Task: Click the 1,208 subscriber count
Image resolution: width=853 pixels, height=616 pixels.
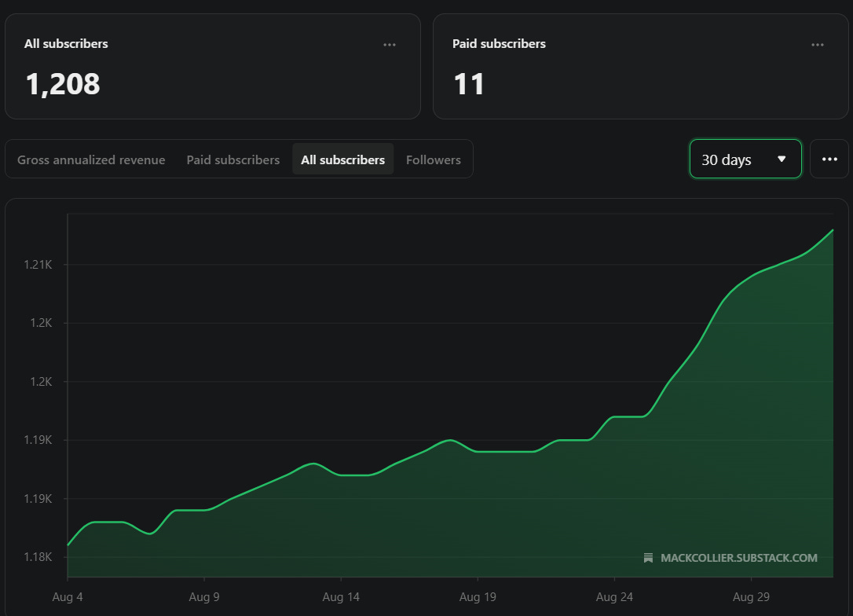Action: [x=63, y=84]
